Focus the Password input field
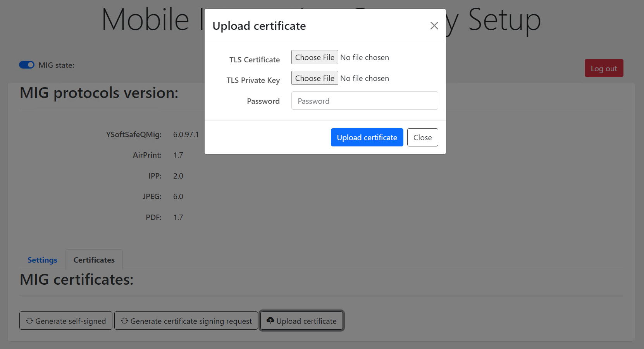 coord(364,101)
